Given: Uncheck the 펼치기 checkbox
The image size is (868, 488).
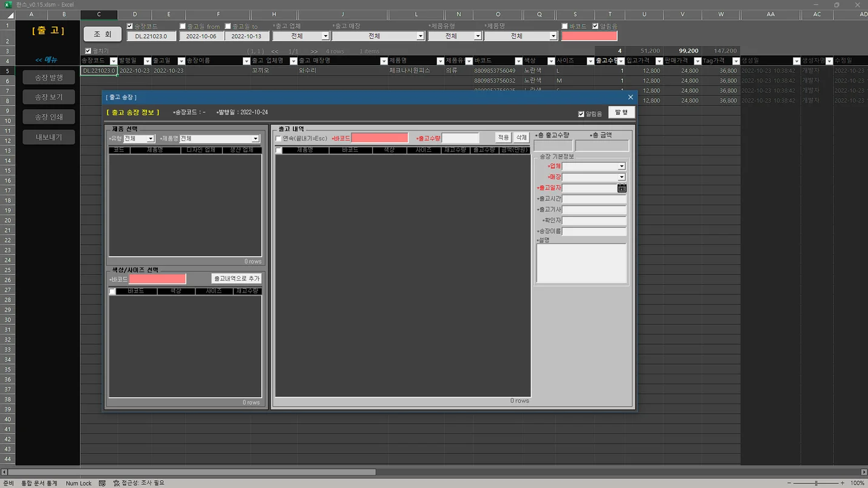Looking at the screenshot, I should 88,51.
